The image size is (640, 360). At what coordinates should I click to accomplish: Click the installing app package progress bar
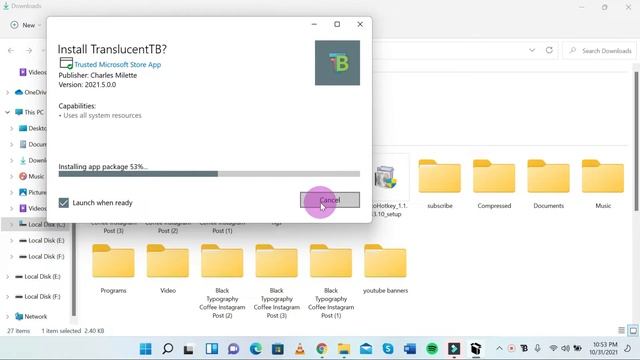[x=209, y=174]
